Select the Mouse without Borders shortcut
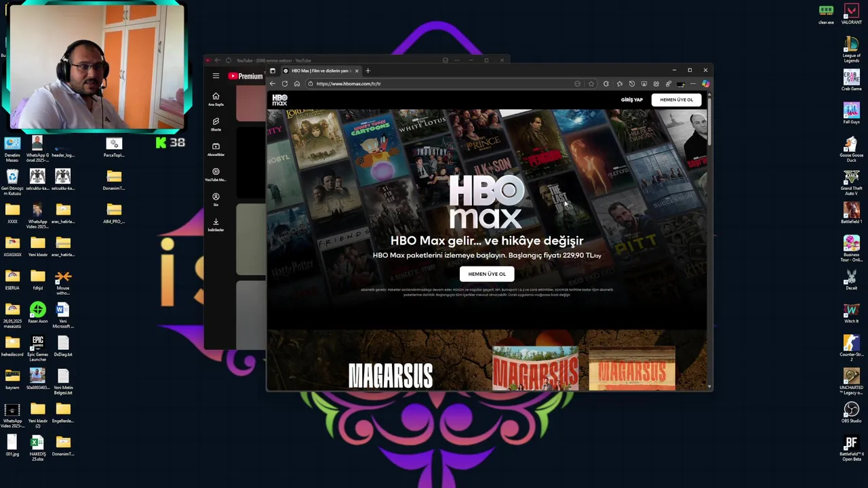Image resolution: width=868 pixels, height=488 pixels. [x=63, y=281]
